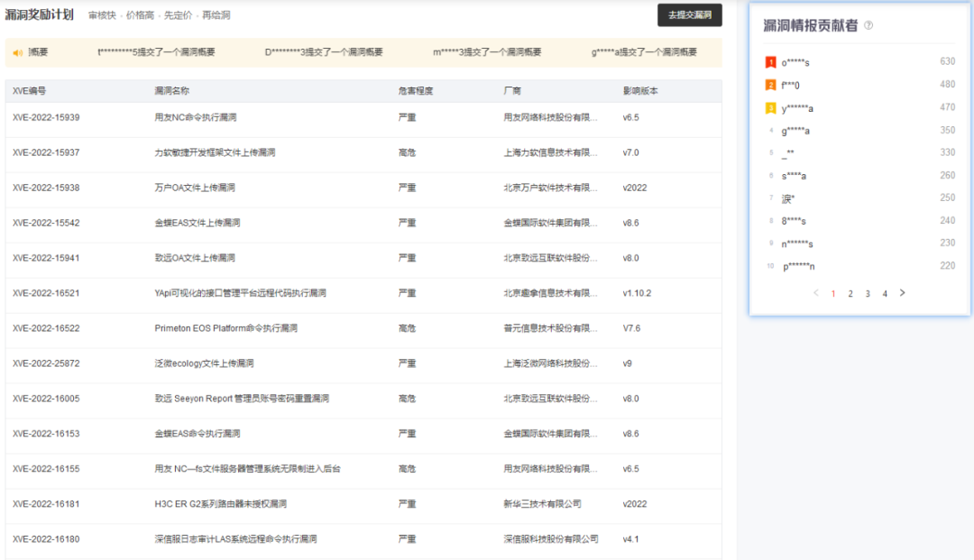Click contributor 8****s

[x=794, y=221]
